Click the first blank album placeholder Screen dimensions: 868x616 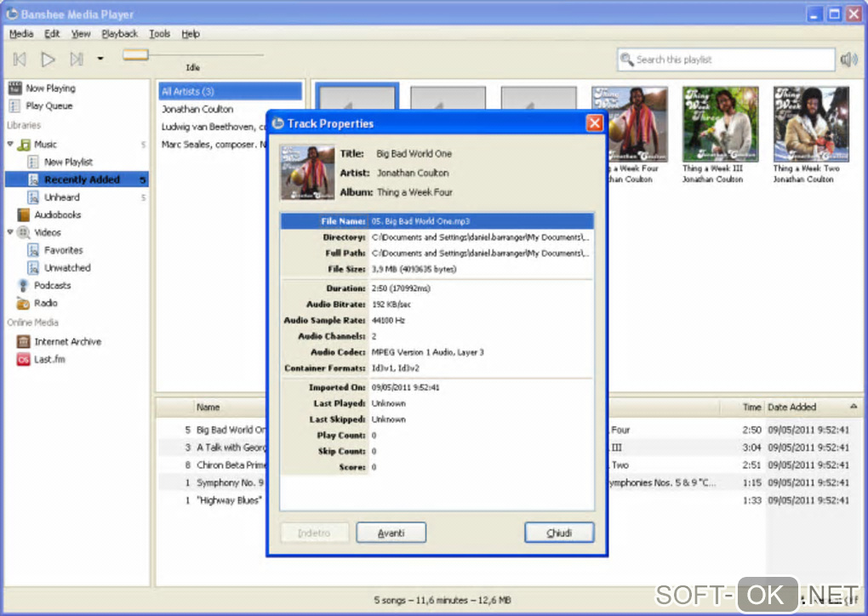[x=357, y=96]
